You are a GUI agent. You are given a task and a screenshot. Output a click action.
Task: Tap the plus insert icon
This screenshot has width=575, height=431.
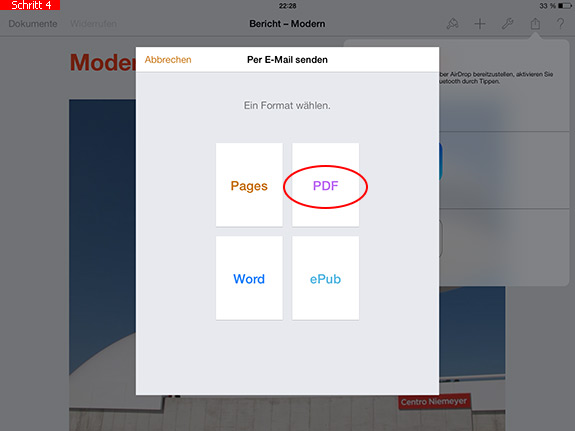click(x=480, y=24)
